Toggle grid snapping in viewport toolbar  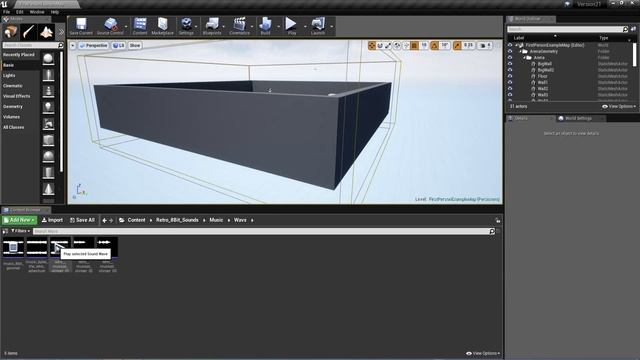click(x=414, y=46)
